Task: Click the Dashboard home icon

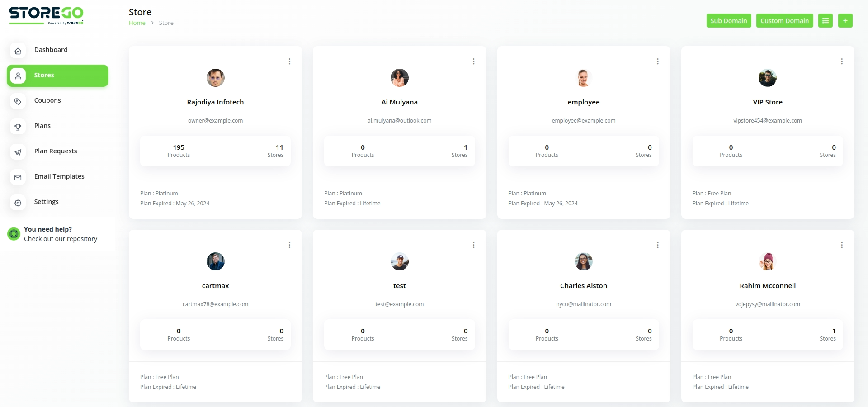Action: (x=18, y=51)
